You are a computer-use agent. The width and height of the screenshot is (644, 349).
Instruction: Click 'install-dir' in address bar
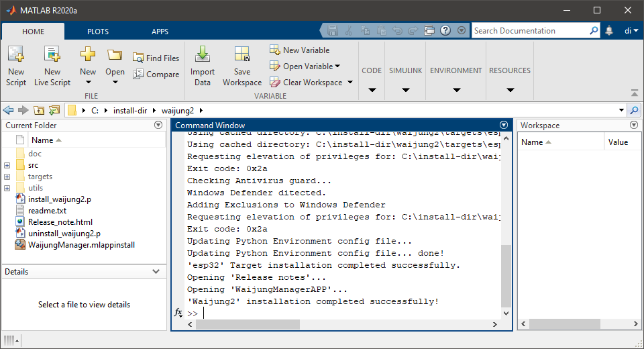click(x=130, y=111)
